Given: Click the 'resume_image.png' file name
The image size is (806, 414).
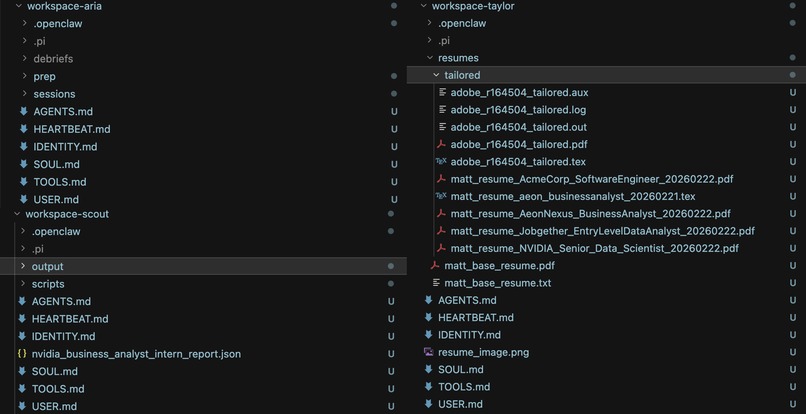Looking at the screenshot, I should pyautogui.click(x=483, y=352).
